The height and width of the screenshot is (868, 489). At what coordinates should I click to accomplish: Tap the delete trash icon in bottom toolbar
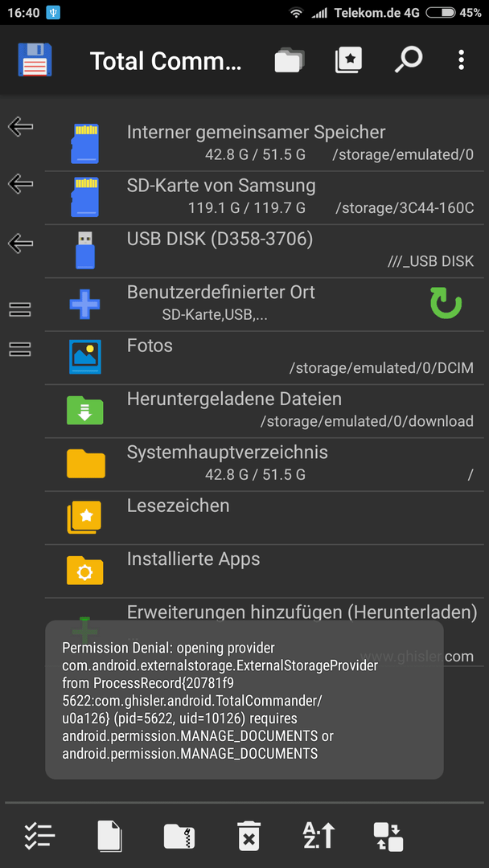click(249, 836)
